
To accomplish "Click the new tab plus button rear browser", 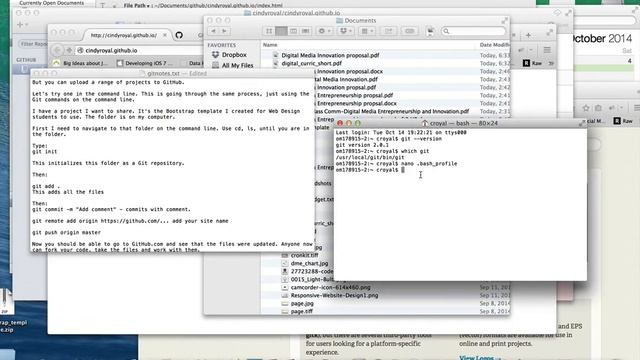I will pyautogui.click(x=528, y=36).
